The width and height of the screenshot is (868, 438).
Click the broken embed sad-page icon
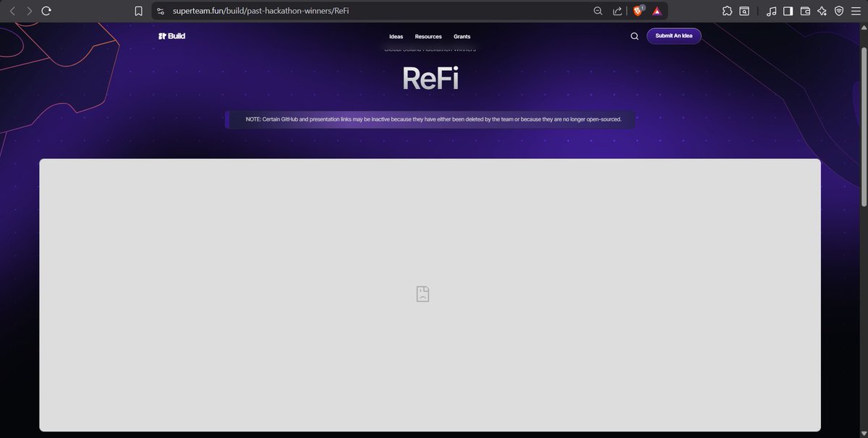click(x=423, y=293)
